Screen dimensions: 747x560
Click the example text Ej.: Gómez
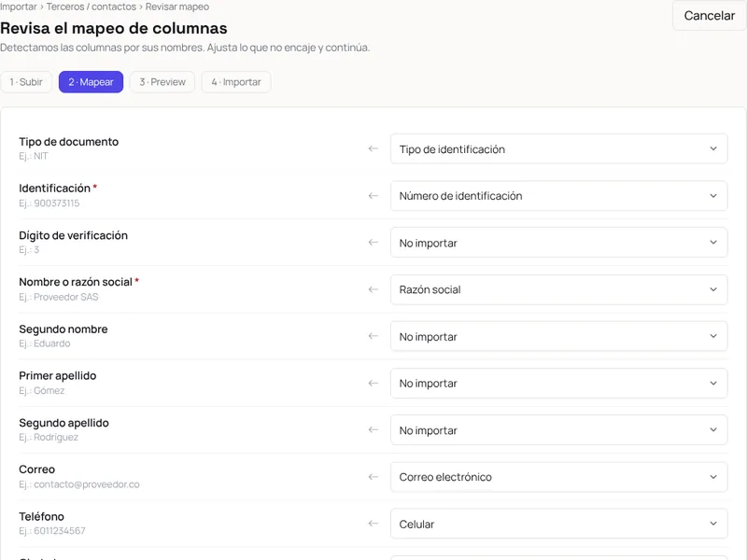pos(41,391)
